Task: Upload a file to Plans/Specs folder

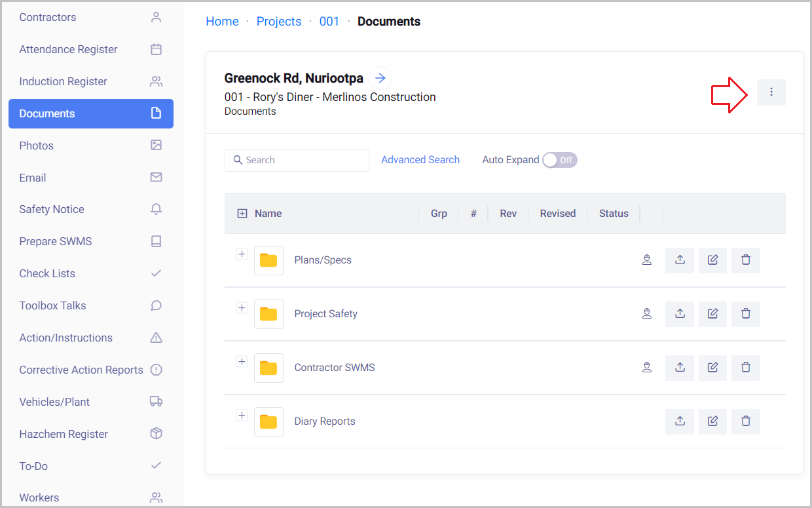Action: pyautogui.click(x=680, y=260)
